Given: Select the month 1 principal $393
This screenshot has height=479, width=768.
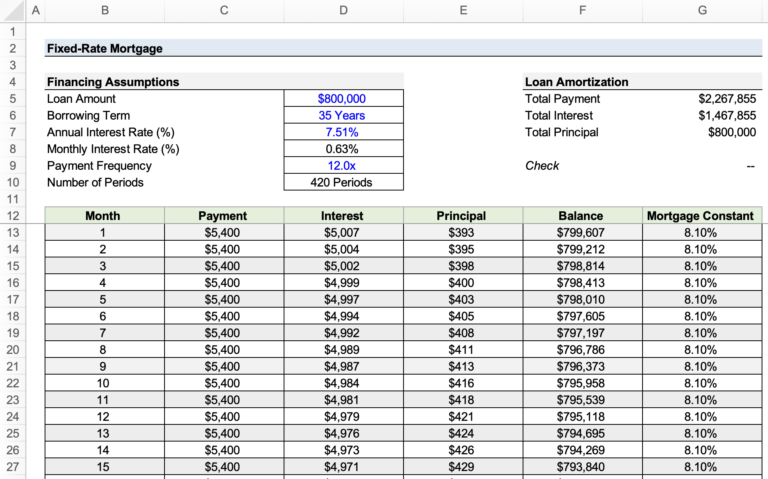Looking at the screenshot, I should (463, 232).
